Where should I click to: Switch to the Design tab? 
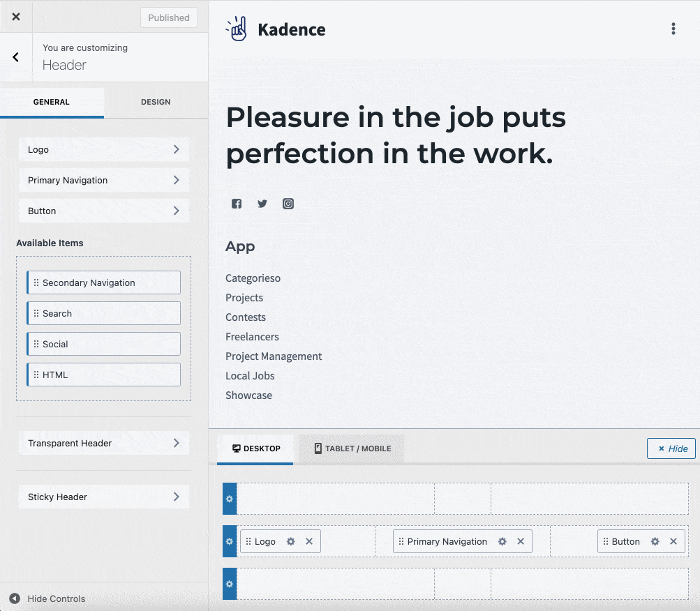155,102
